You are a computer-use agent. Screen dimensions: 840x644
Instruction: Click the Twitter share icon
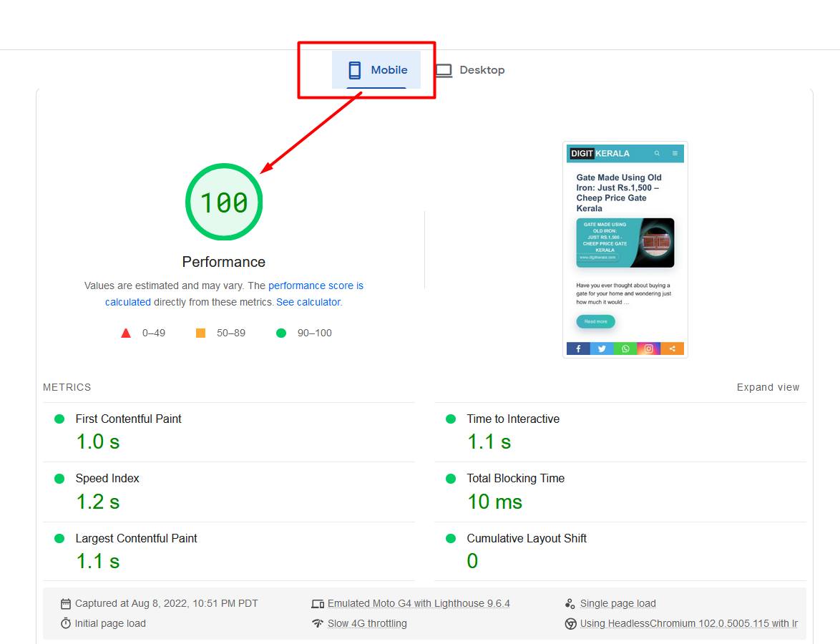tap(602, 348)
